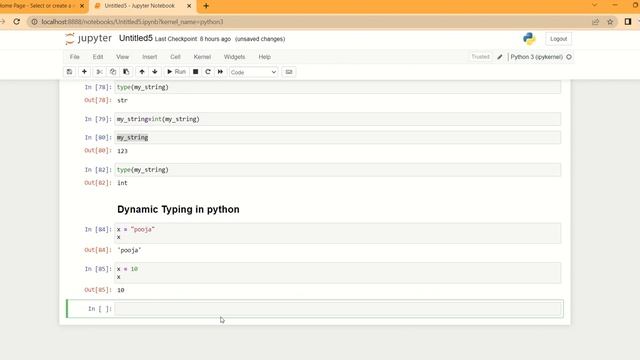Rename notebook title Untitled5
This screenshot has width=640, height=360.
(x=136, y=38)
